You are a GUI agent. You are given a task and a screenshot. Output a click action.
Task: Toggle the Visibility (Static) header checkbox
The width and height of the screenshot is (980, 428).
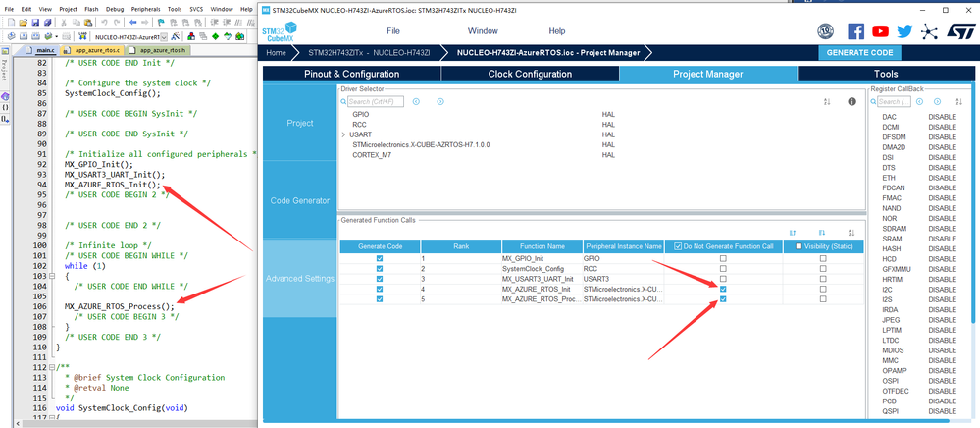(x=799, y=246)
